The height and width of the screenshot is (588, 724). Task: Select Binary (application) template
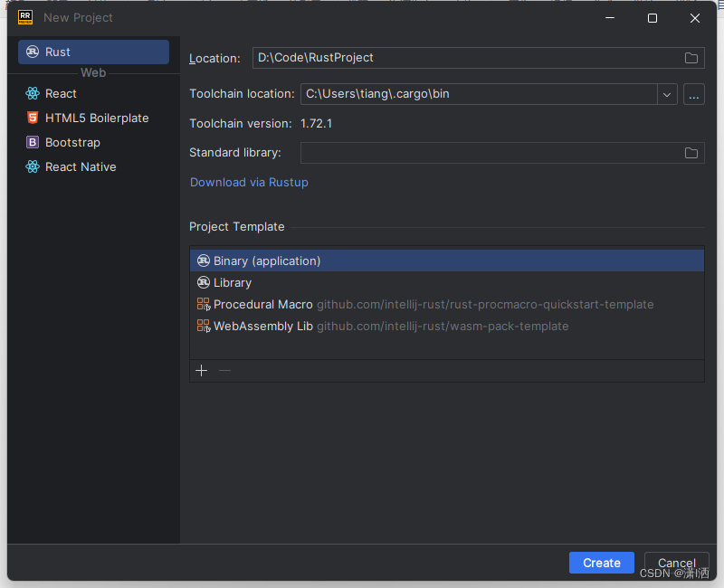pos(447,261)
